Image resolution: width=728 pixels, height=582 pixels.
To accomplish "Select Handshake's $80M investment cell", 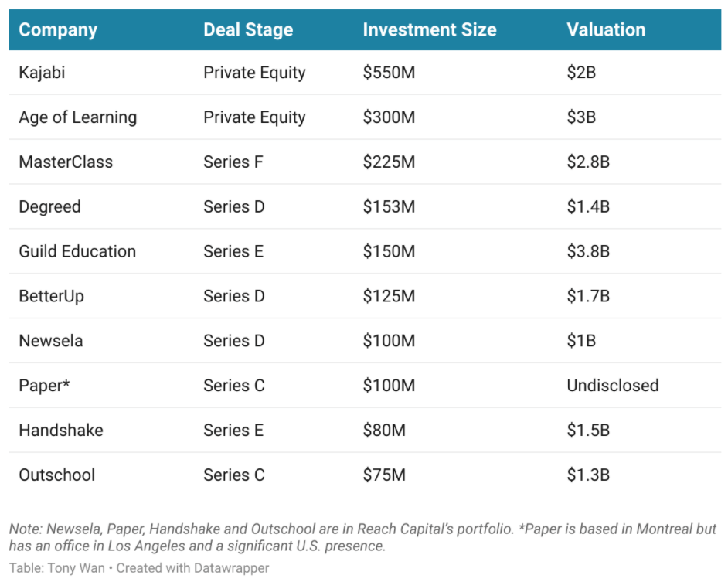I will tap(384, 431).
